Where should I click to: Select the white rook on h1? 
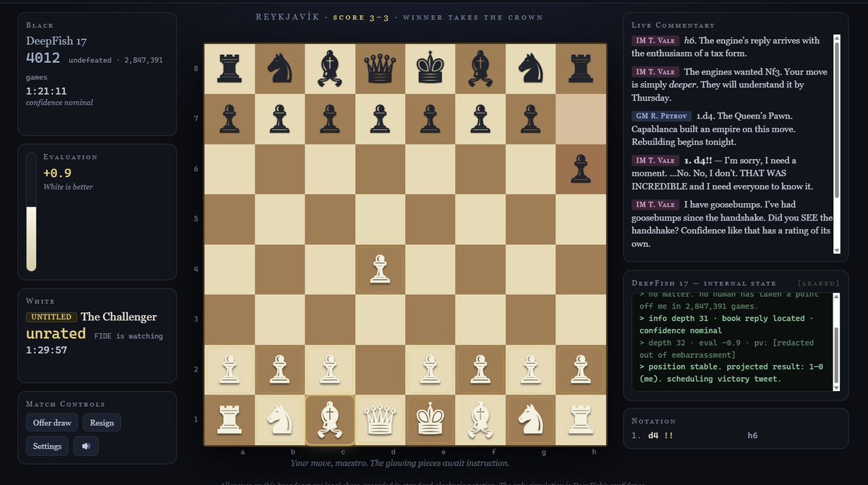pos(581,420)
